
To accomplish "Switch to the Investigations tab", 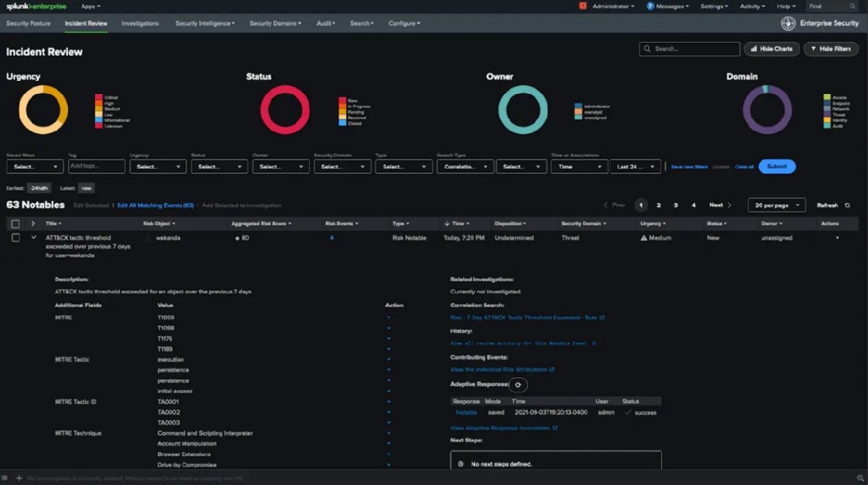I will (140, 23).
